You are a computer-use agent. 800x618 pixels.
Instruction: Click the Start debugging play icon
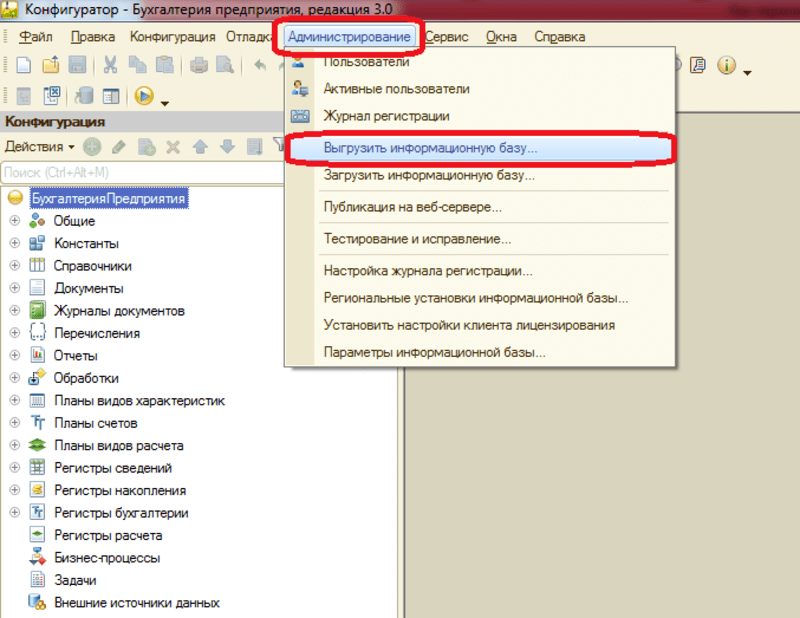(143, 96)
